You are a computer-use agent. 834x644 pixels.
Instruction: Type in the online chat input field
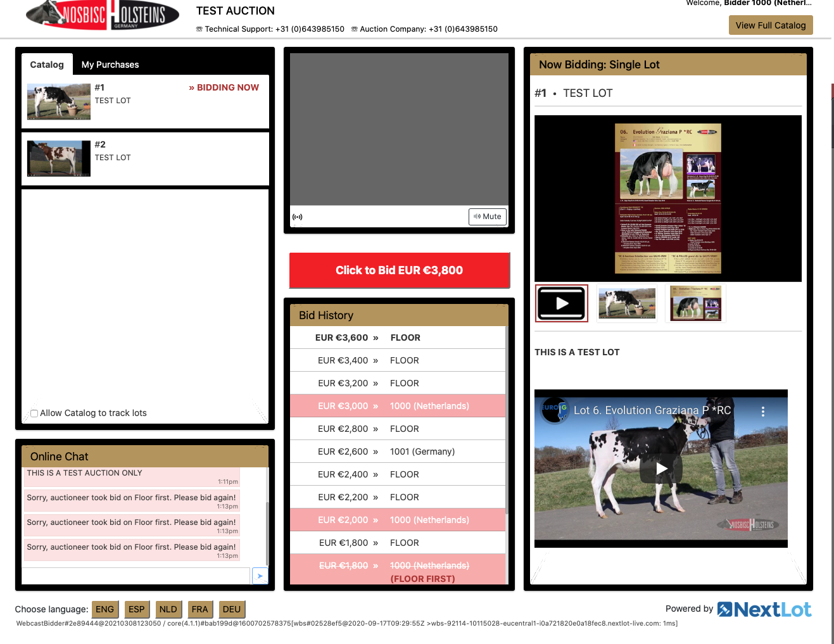coord(136,576)
